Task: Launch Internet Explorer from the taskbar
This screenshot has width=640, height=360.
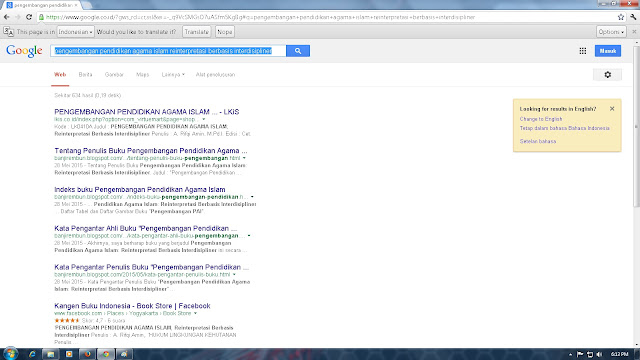Action: (x=32, y=354)
